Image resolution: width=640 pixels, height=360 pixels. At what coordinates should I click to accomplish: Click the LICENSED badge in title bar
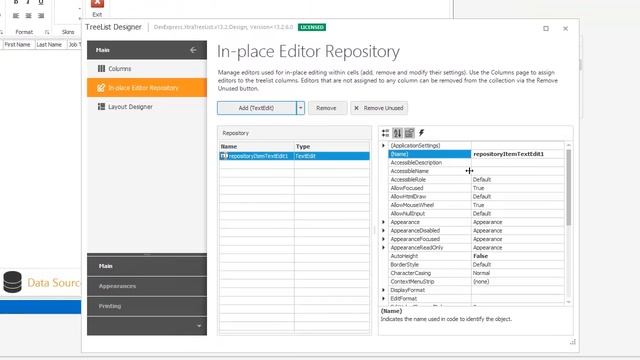[312, 27]
